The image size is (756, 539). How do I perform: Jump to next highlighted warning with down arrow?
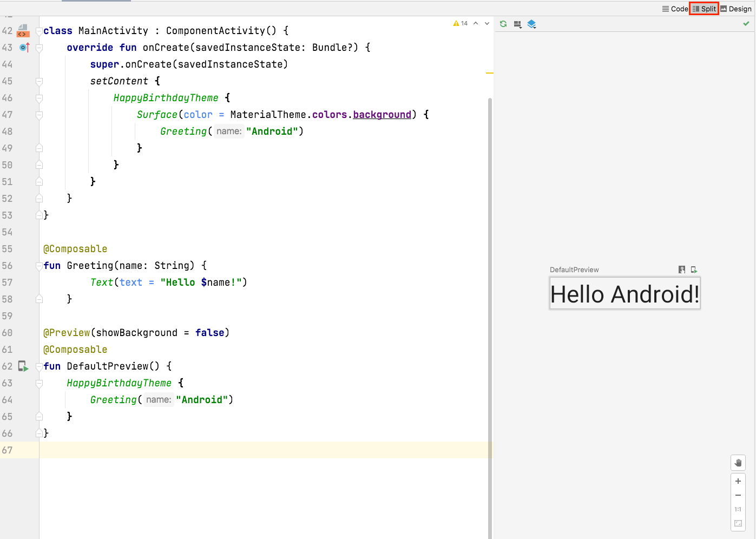click(487, 23)
